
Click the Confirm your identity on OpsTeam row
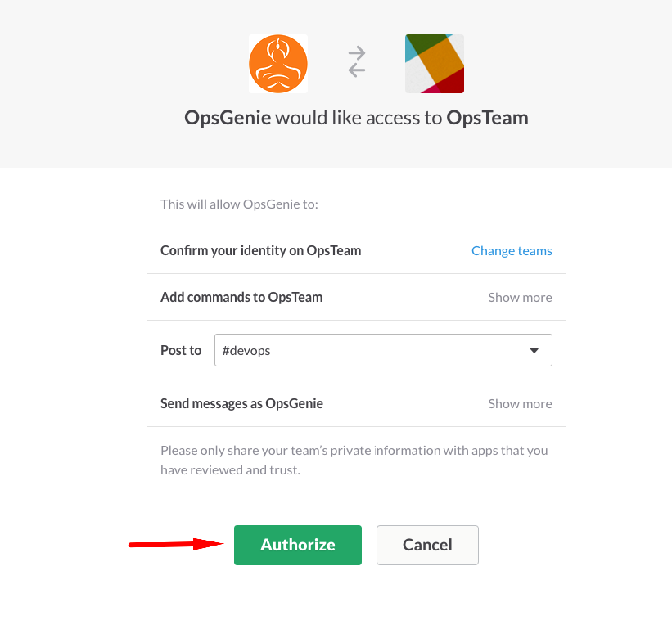[x=260, y=250]
